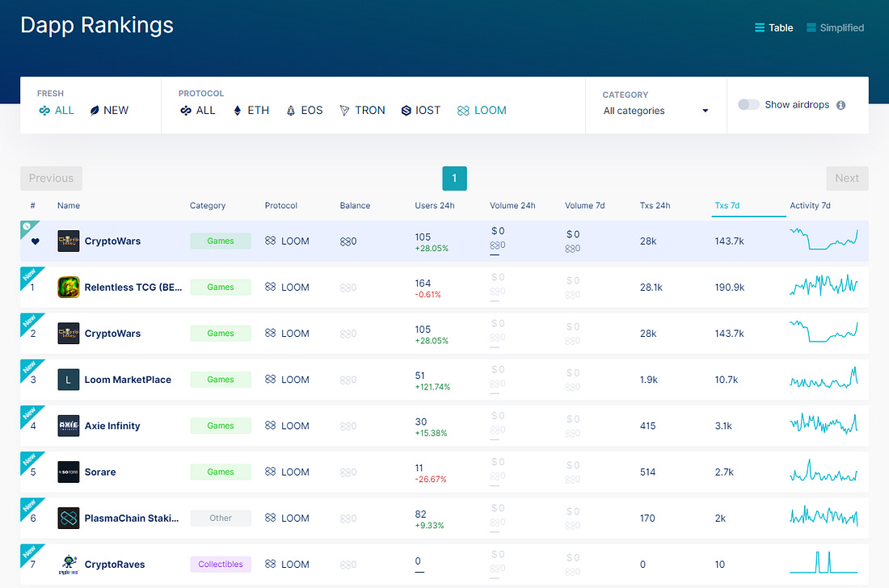Screen dimensions: 889x588
Task: Click the ALL icon in the Protocol filter
Action: (185, 111)
